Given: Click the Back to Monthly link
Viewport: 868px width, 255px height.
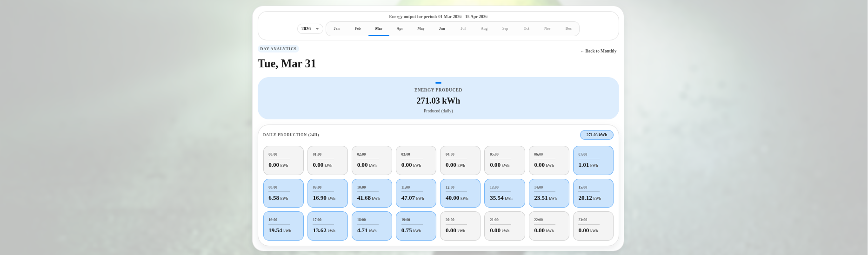Looking at the screenshot, I should pos(598,51).
